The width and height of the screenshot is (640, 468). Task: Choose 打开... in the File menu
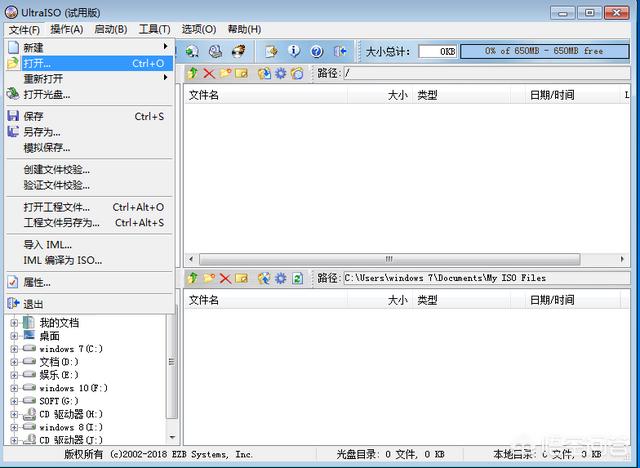[x=89, y=63]
